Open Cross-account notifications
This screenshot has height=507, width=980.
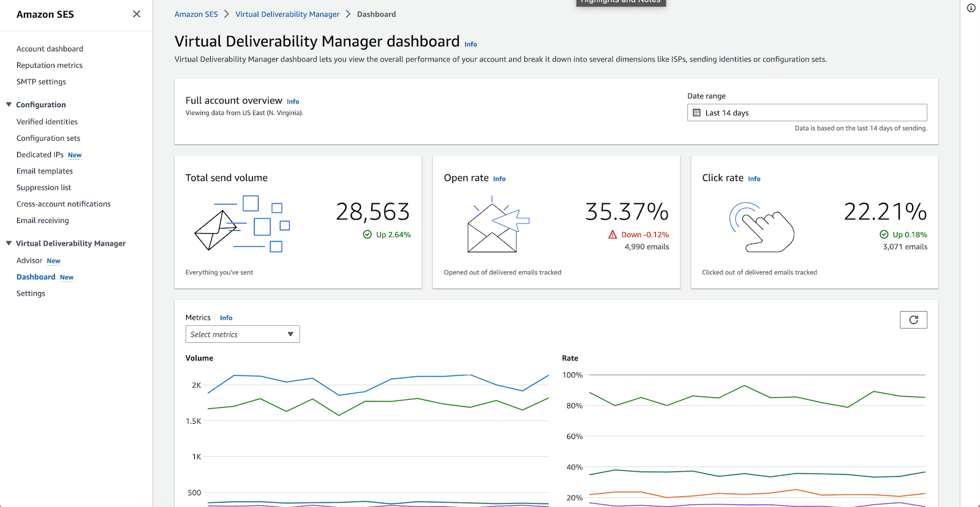tap(64, 205)
